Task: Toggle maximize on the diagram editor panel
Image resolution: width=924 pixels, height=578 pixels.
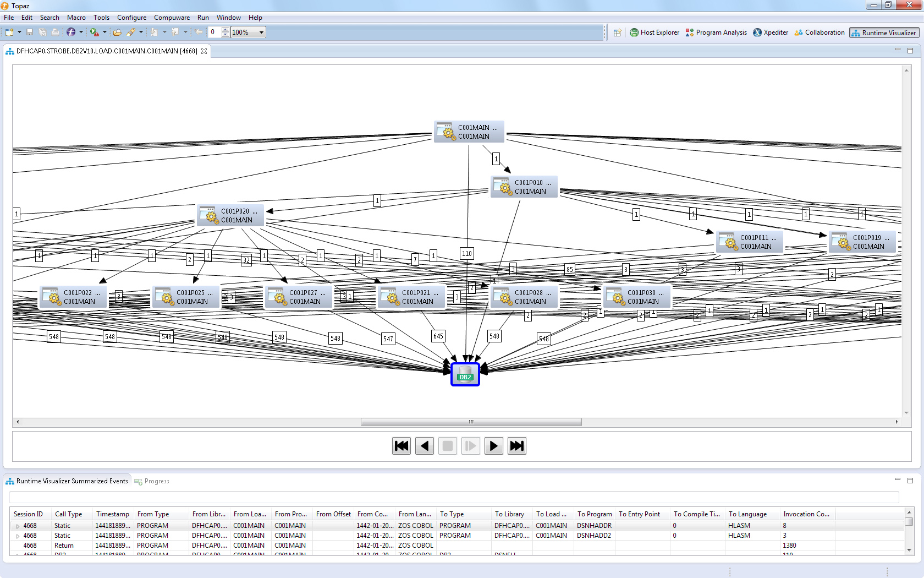Action: coord(910,50)
